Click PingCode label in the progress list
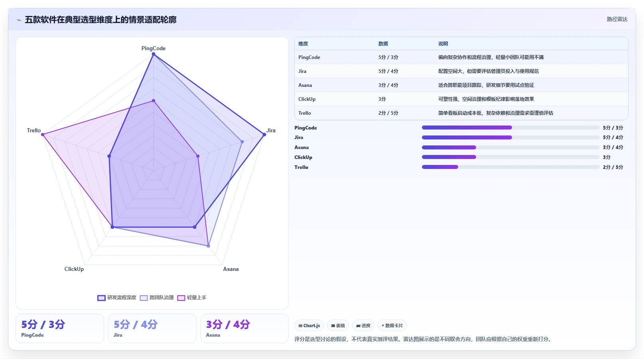 click(x=305, y=128)
